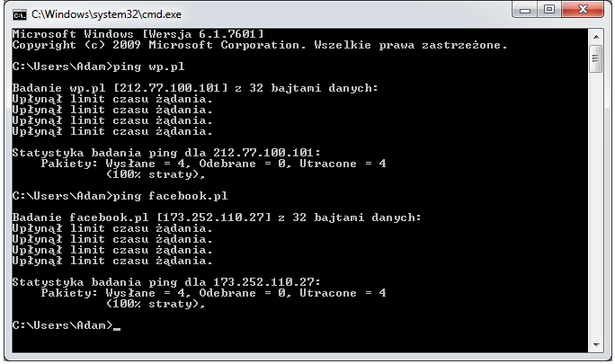Click the Copyright 2009 Microsoft Corporation line
Viewport: 615px width, 364px height.
[260, 45]
